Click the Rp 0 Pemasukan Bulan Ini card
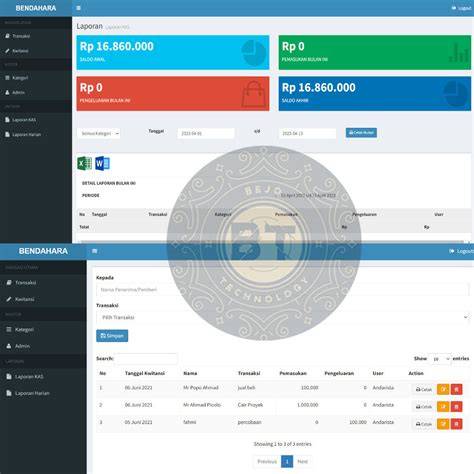 coord(375,52)
